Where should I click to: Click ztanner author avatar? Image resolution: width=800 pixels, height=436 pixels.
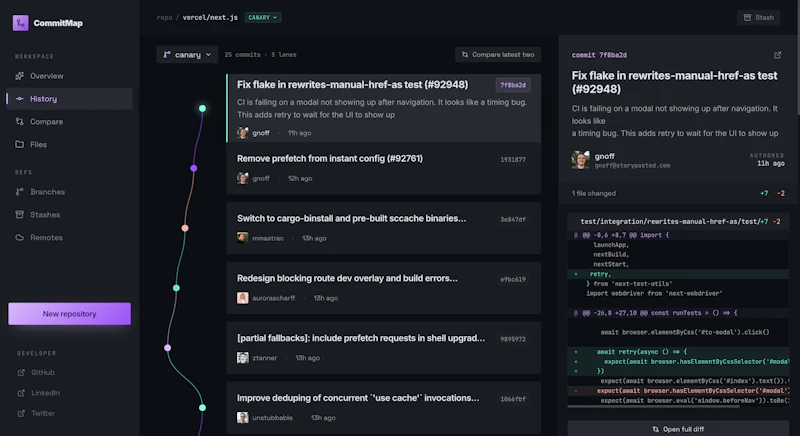pos(243,358)
